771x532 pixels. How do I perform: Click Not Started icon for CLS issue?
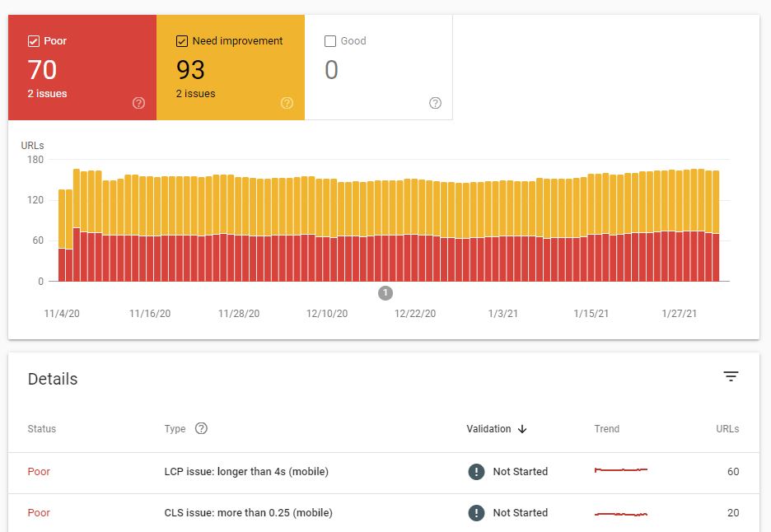coord(476,513)
